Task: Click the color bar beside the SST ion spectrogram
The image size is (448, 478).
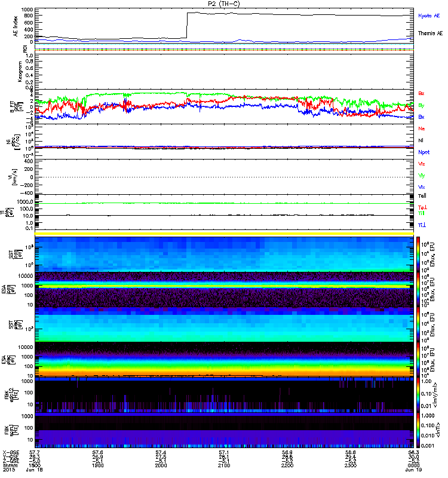Action: (x=418, y=254)
